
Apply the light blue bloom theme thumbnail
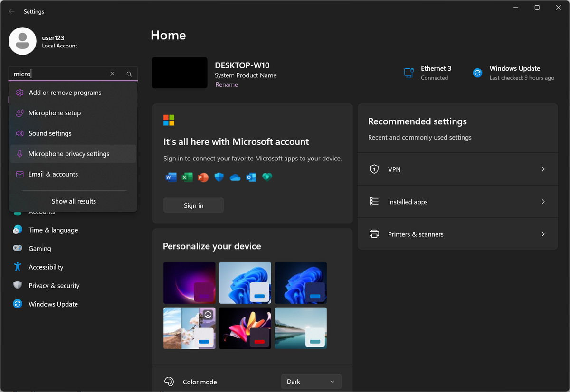point(245,283)
